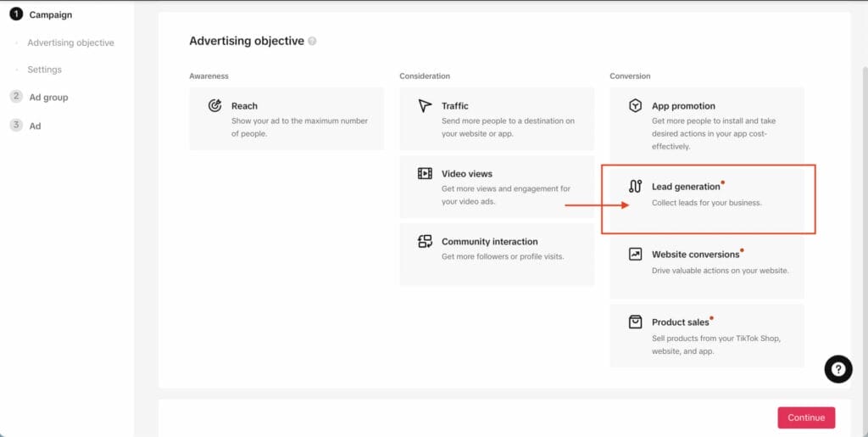Click the Lead generation path icon
Screen dimensions: 868x437
coord(636,186)
